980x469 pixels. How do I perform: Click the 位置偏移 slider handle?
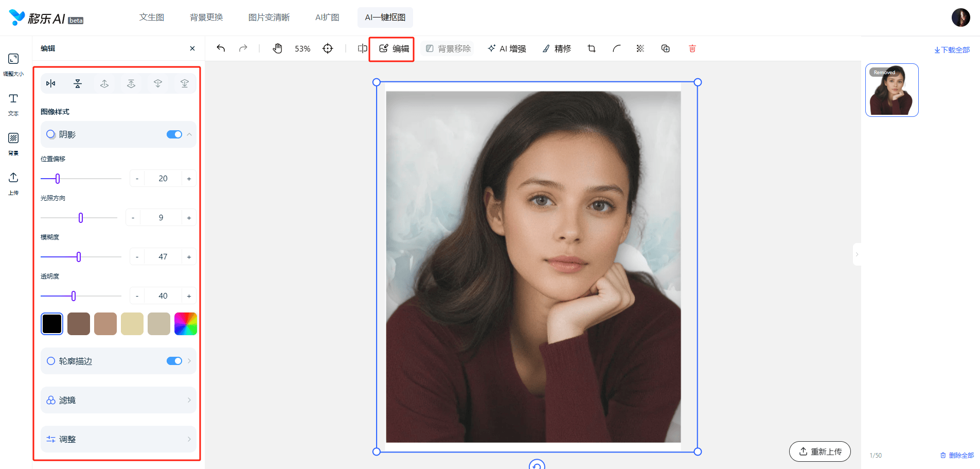pos(58,179)
